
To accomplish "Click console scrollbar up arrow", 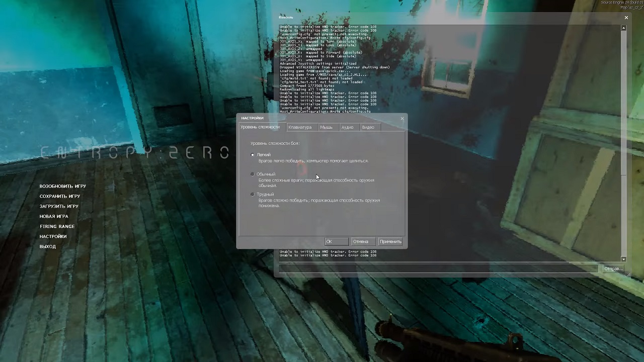I will pyautogui.click(x=623, y=28).
